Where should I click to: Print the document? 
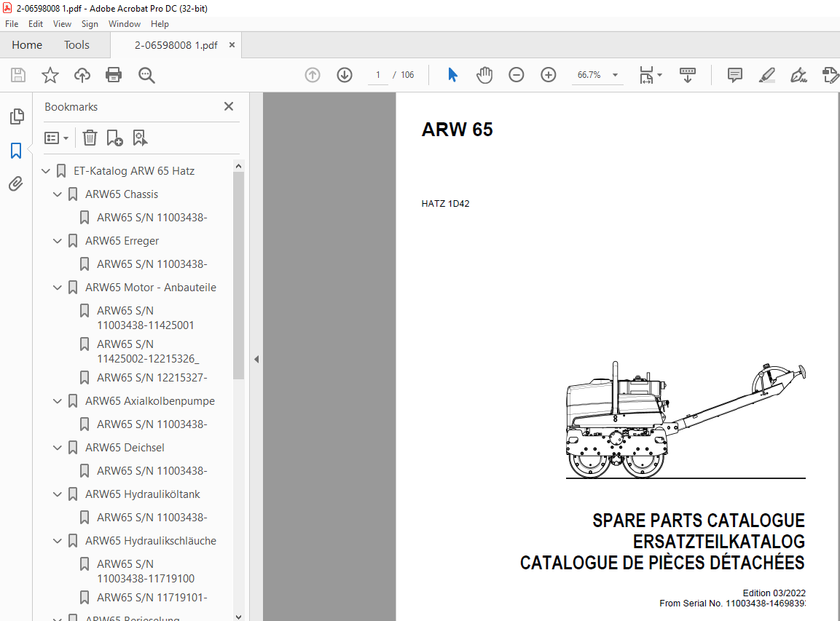(114, 75)
